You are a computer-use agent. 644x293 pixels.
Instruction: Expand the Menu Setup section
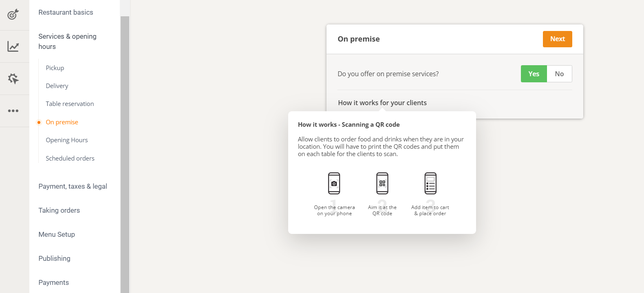(x=57, y=234)
